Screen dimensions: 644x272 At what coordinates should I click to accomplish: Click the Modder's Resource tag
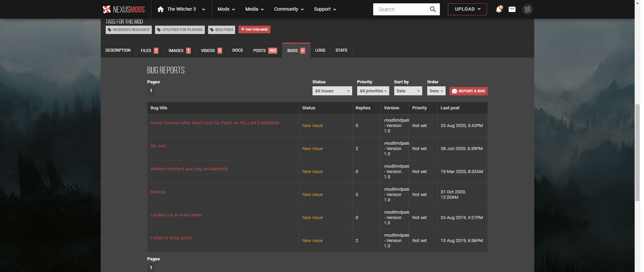[129, 30]
